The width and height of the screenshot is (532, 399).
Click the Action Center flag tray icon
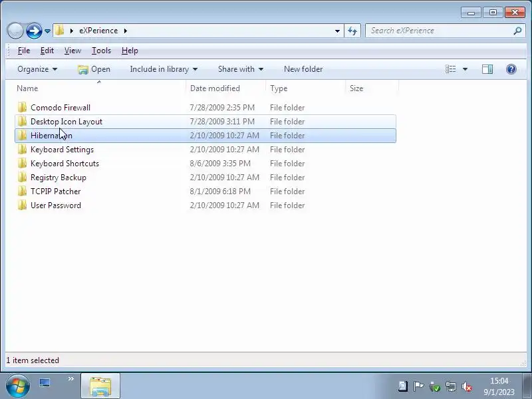pos(418,386)
